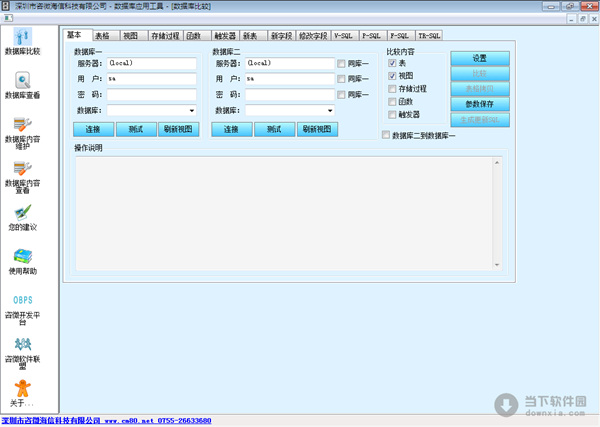Switch to the 触发器 tab
Image resolution: width=600 pixels, height=427 pixels.
[x=225, y=36]
